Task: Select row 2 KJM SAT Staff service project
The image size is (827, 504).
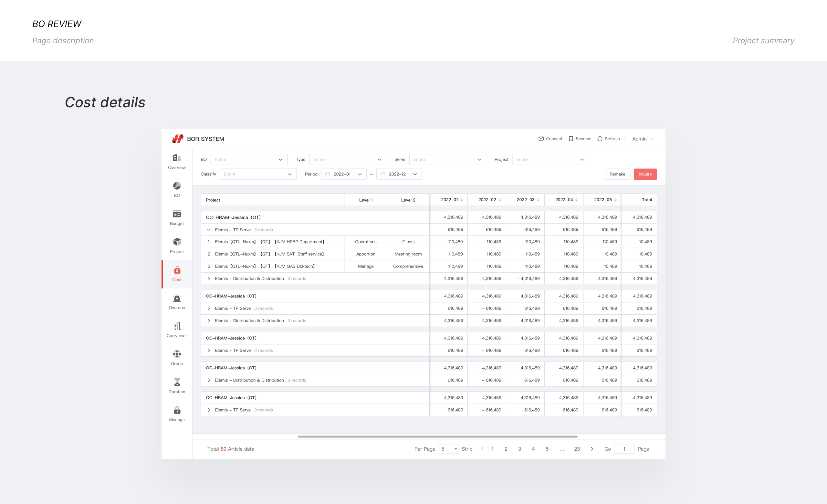Action: click(x=273, y=254)
